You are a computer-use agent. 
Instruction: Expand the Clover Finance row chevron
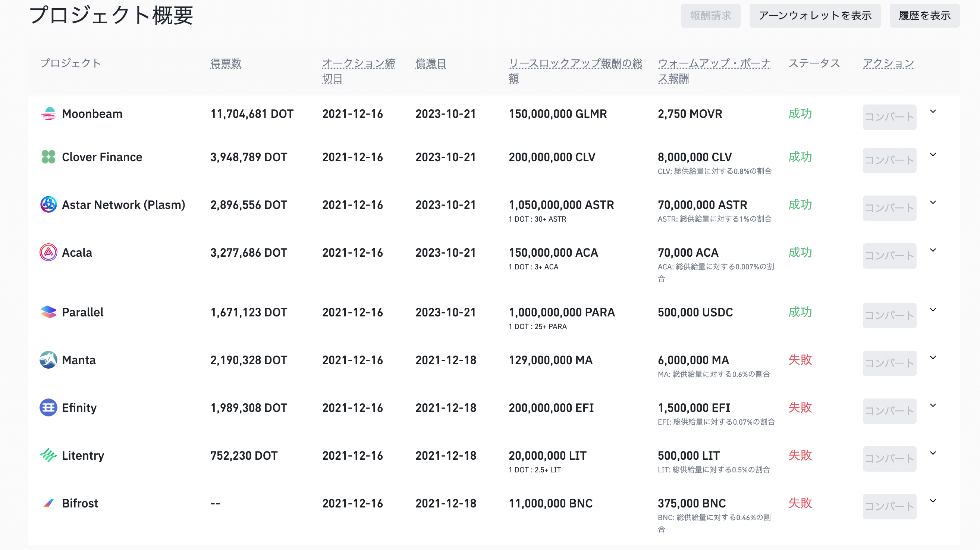[933, 155]
